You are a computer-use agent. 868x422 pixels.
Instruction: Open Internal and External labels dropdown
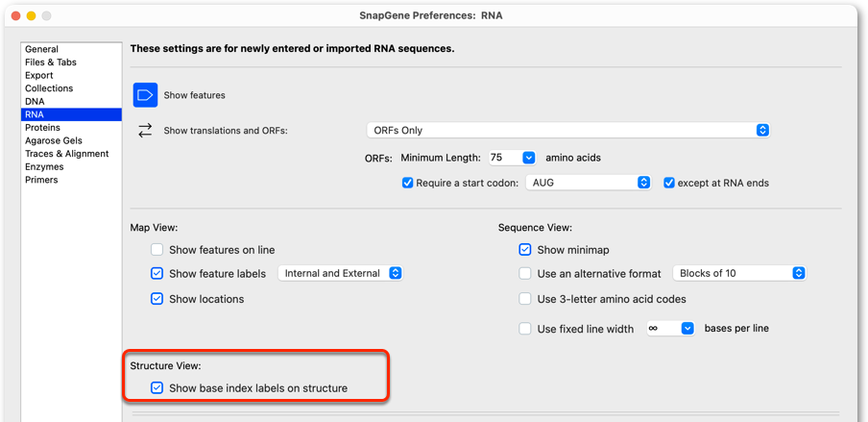point(341,273)
